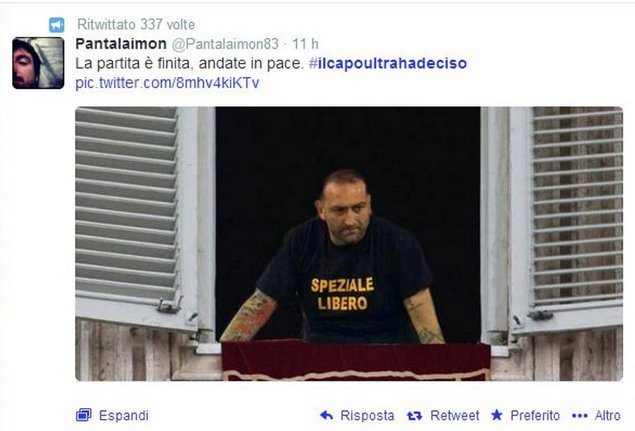Open the attached tweet photo
The width and height of the screenshot is (635, 431).
click(349, 244)
